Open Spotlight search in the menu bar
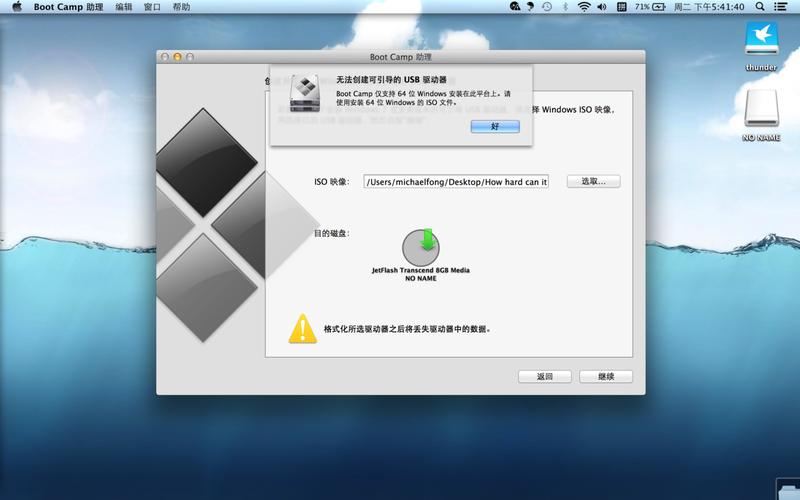This screenshot has width=800, height=500. pyautogui.click(x=760, y=7)
